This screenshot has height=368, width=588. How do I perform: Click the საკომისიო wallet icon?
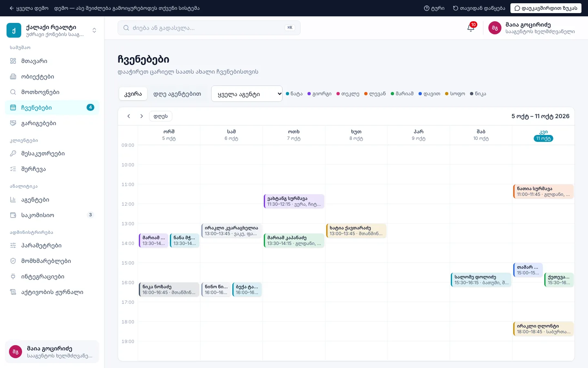click(x=13, y=215)
